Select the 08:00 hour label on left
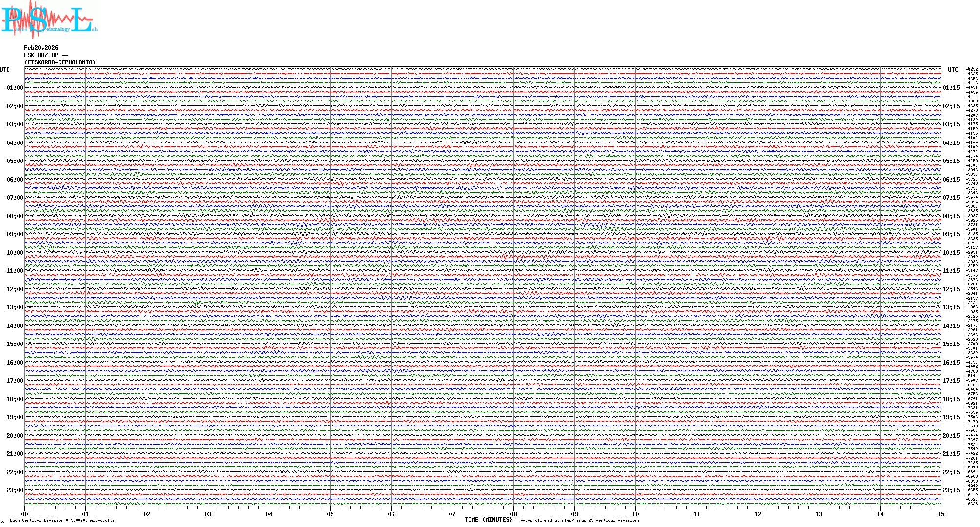This screenshot has width=980, height=527. point(15,216)
